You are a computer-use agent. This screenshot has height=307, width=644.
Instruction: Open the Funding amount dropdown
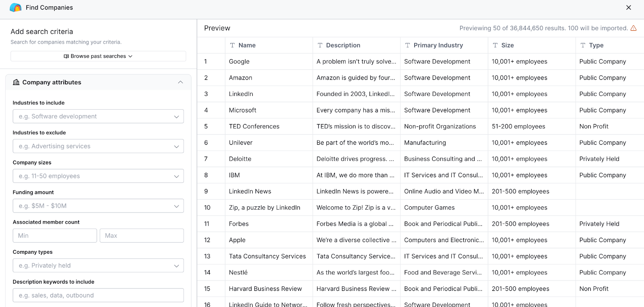click(x=98, y=206)
